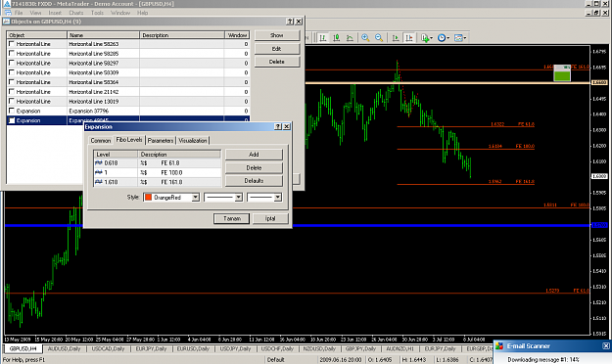This screenshot has height=364, width=612.
Task: Click the green trade box on chart
Action: coord(562,73)
